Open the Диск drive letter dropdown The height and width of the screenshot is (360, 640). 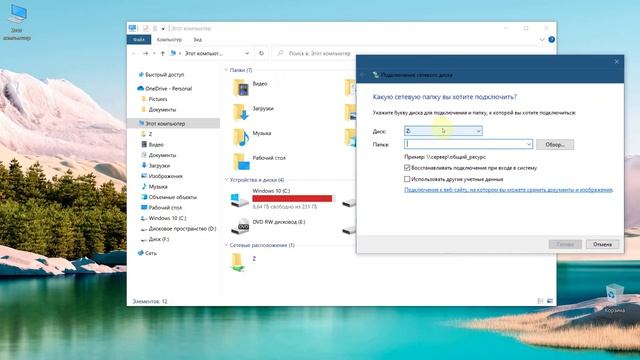coord(443,131)
